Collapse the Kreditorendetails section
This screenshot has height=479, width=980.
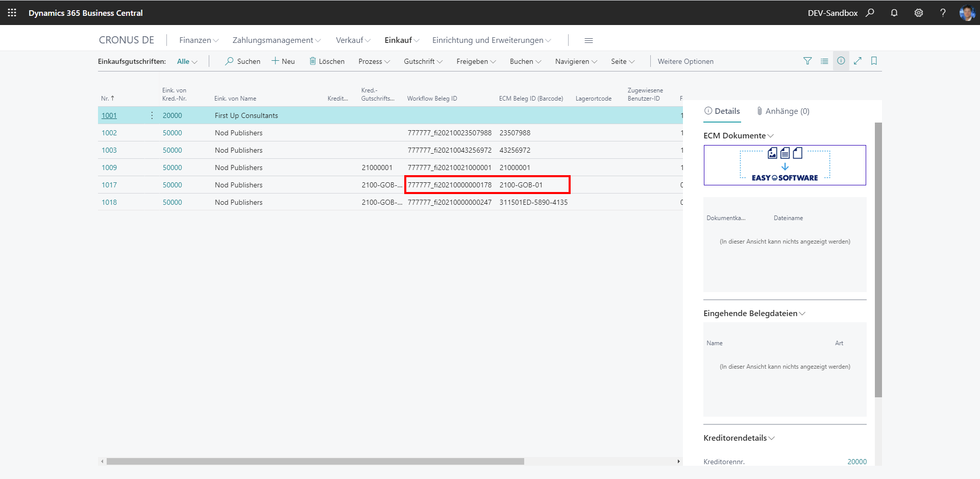pos(739,438)
